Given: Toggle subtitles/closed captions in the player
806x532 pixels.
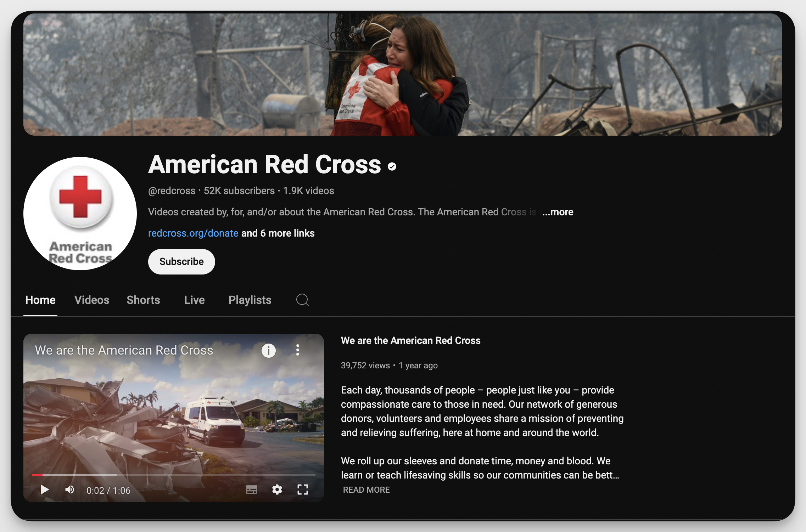Looking at the screenshot, I should coord(252,490).
